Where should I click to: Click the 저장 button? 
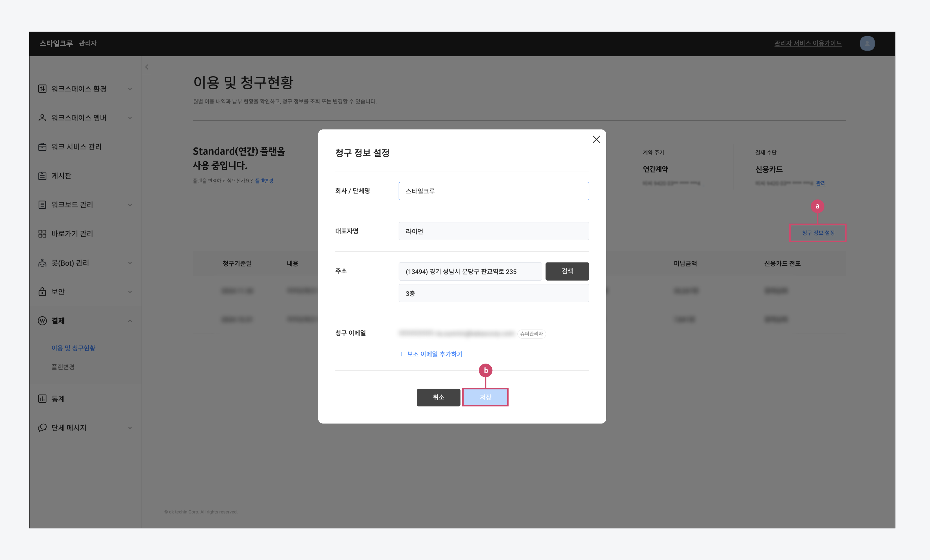pyautogui.click(x=485, y=397)
